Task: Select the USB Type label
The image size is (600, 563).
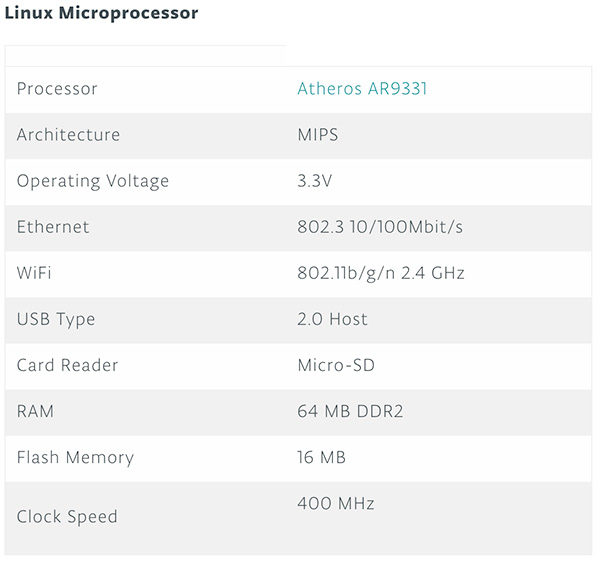Action: (x=56, y=320)
